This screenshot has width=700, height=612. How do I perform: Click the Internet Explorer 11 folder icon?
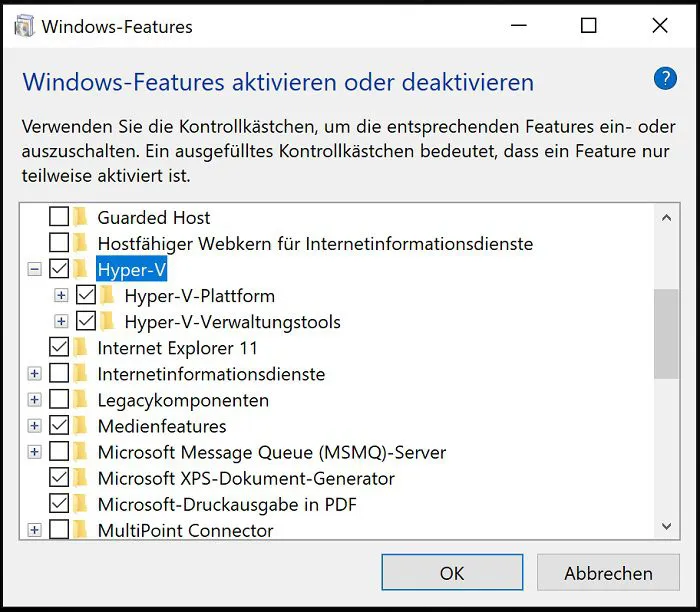pos(81,348)
